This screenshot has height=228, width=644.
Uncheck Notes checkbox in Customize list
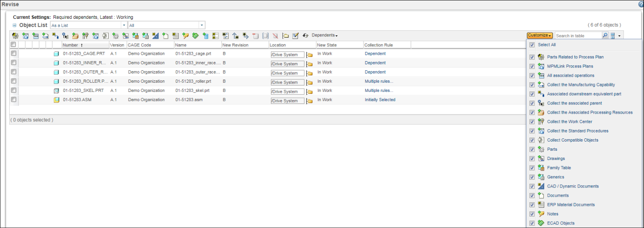(532, 214)
